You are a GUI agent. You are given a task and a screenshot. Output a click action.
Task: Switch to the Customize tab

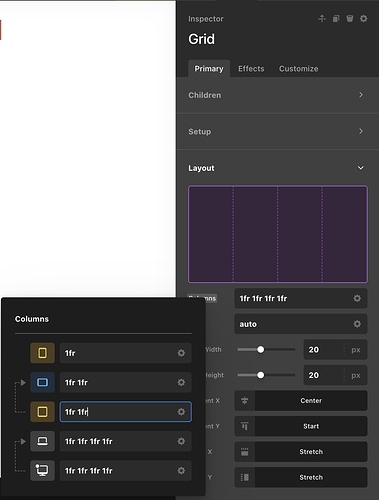(x=298, y=69)
